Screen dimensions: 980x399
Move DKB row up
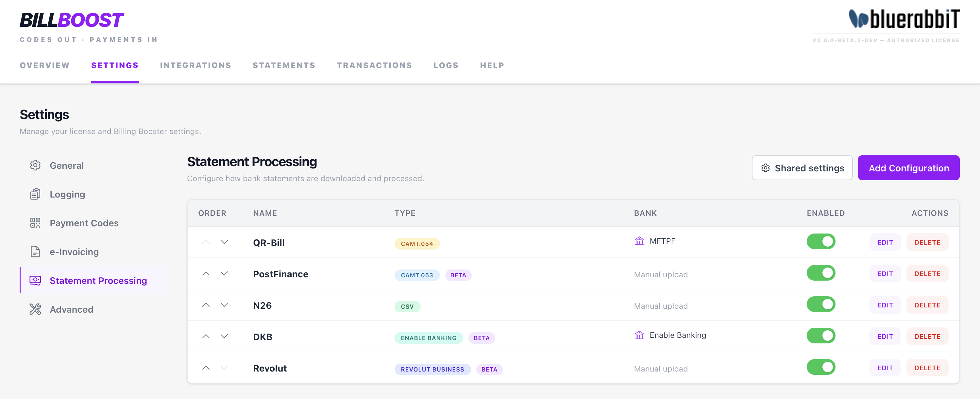206,336
